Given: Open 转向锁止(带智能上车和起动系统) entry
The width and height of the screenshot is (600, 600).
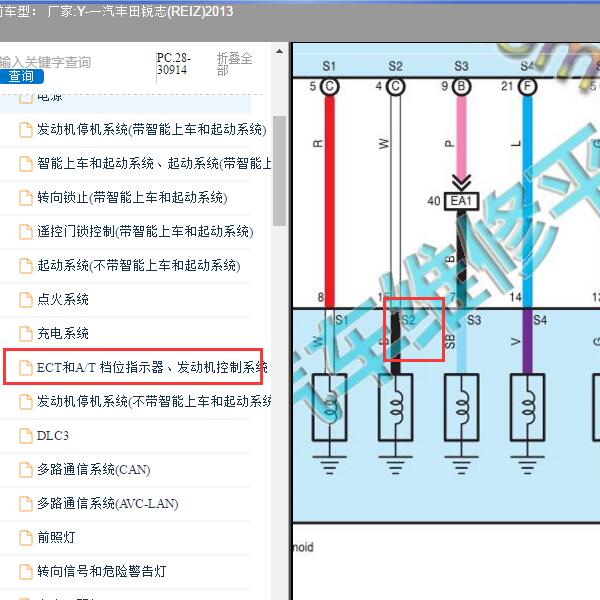Looking at the screenshot, I should tap(132, 197).
